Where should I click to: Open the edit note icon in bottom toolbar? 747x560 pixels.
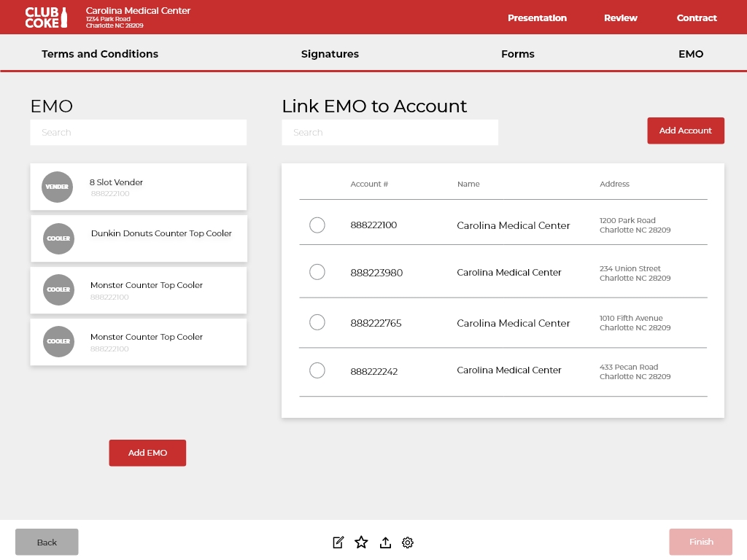pos(338,542)
